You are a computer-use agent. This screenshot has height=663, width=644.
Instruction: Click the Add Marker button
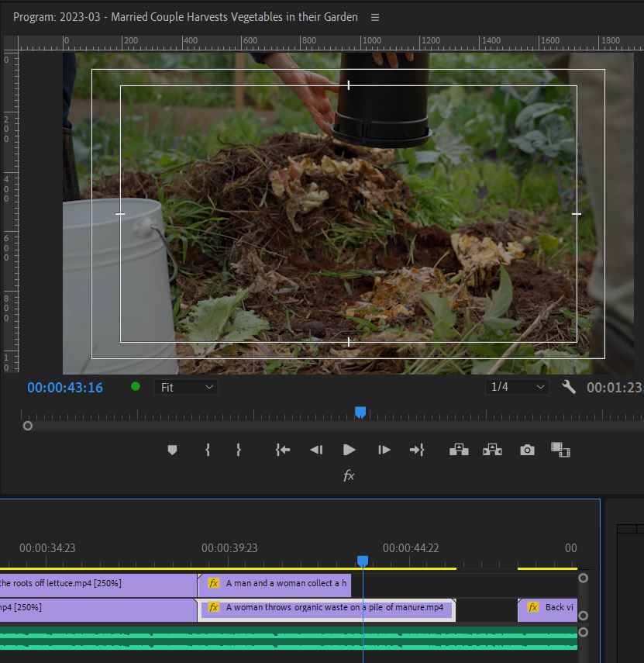point(172,450)
